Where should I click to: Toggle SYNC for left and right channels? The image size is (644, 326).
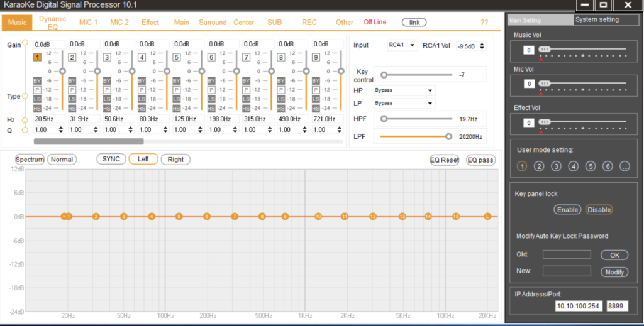pos(111,160)
